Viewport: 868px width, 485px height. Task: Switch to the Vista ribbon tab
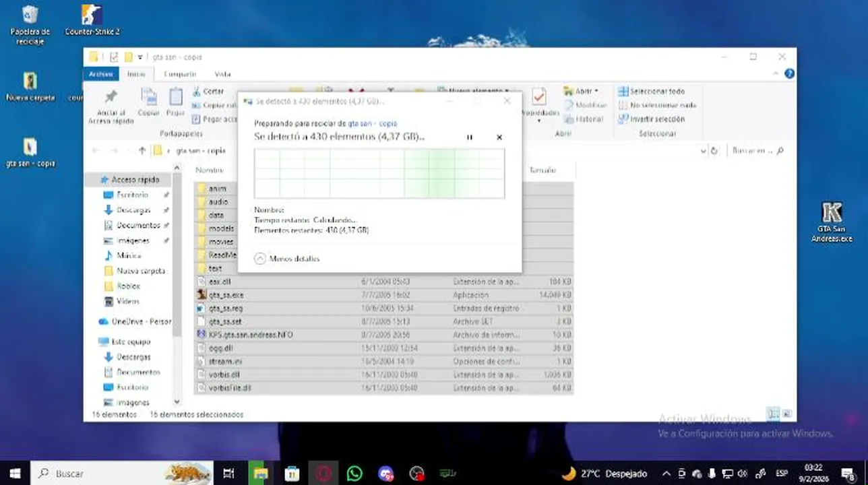(x=222, y=74)
